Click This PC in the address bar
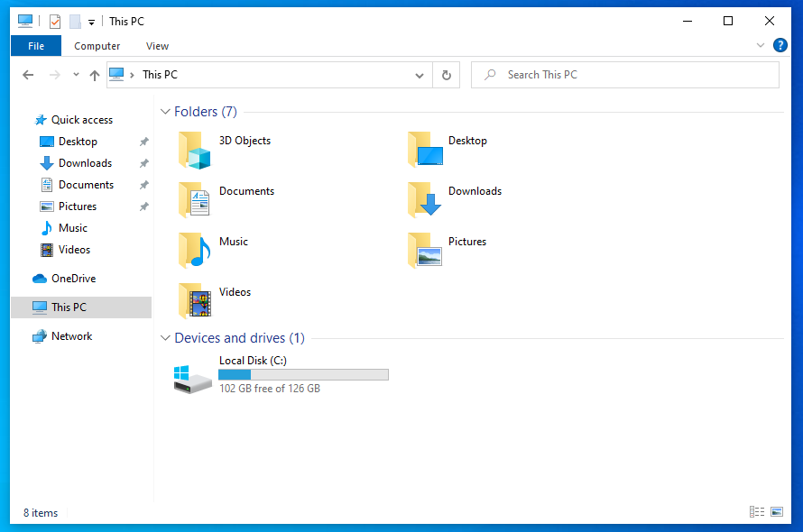 (x=160, y=75)
